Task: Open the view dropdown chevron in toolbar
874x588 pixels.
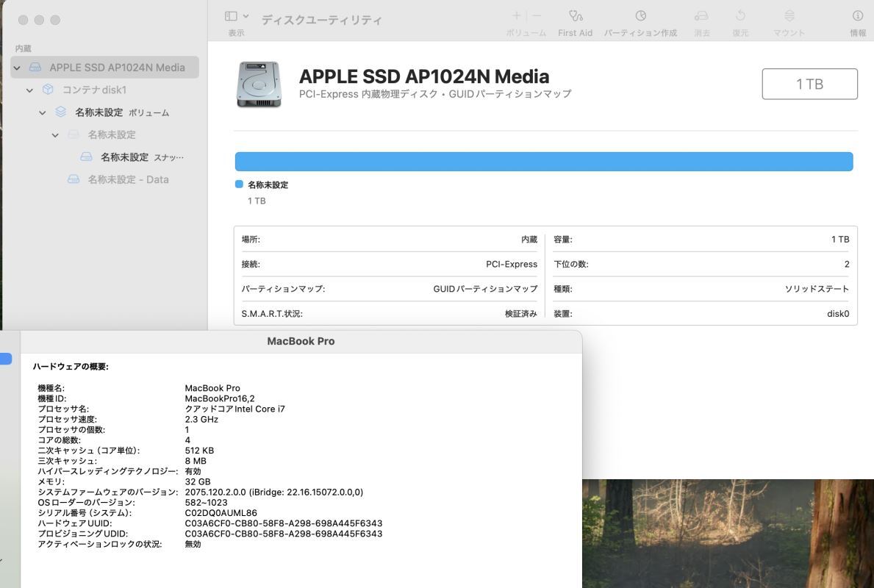Action: point(246,16)
